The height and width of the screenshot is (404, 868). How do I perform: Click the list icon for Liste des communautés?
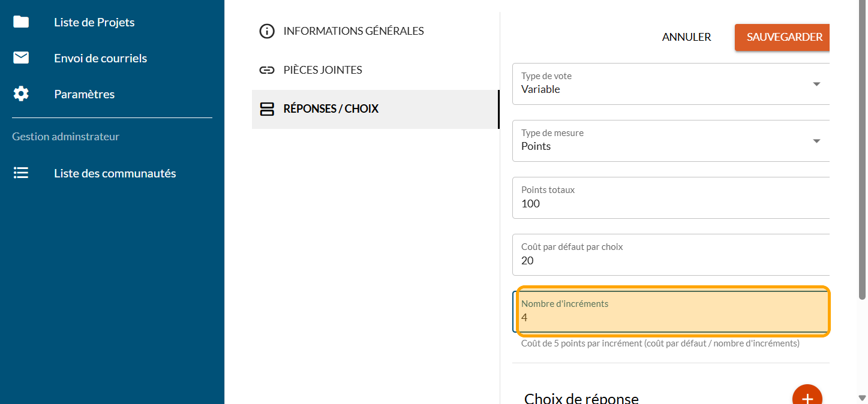[21, 173]
